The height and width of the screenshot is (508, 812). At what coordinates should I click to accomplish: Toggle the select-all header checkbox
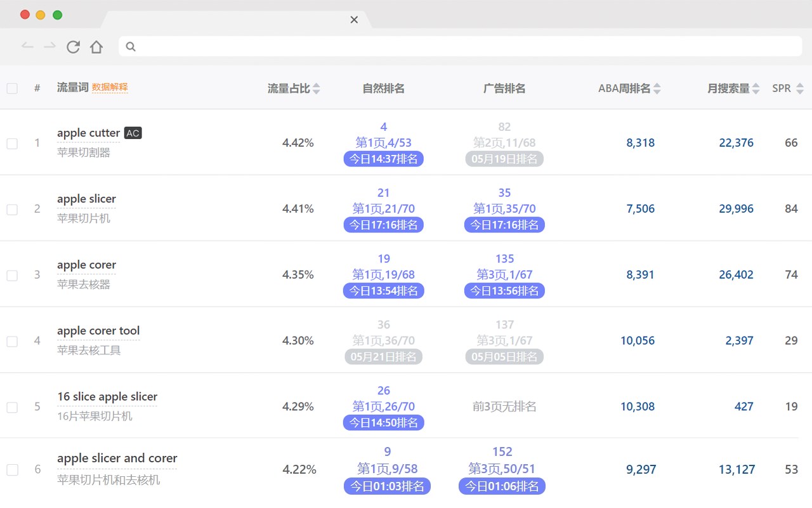[x=12, y=88]
